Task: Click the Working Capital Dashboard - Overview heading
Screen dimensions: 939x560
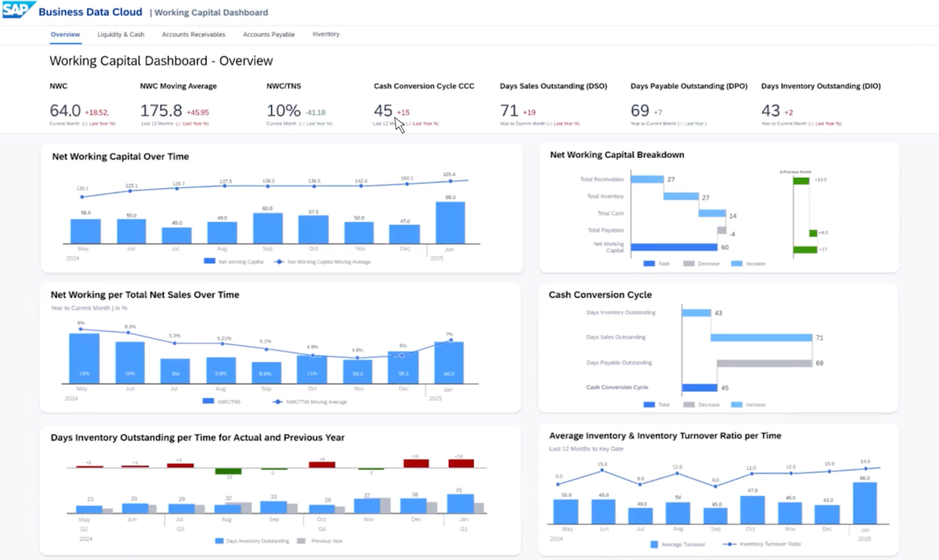Action: tap(161, 61)
